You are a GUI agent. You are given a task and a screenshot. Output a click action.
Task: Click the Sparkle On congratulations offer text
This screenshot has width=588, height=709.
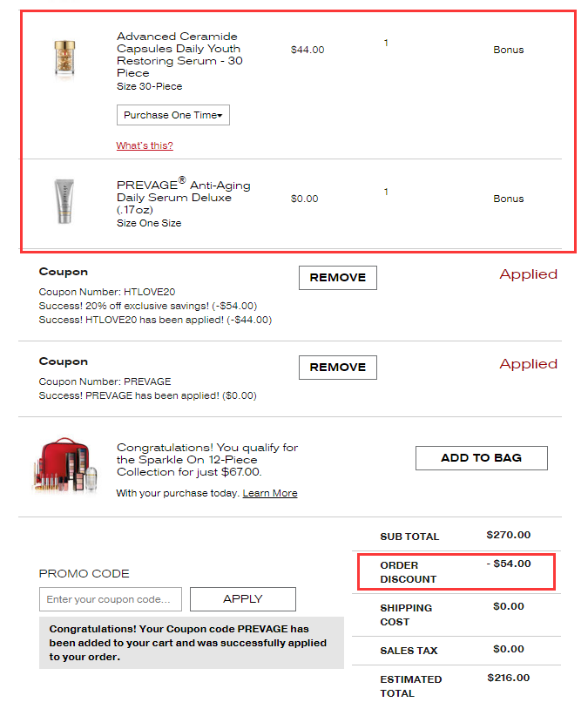click(x=207, y=459)
